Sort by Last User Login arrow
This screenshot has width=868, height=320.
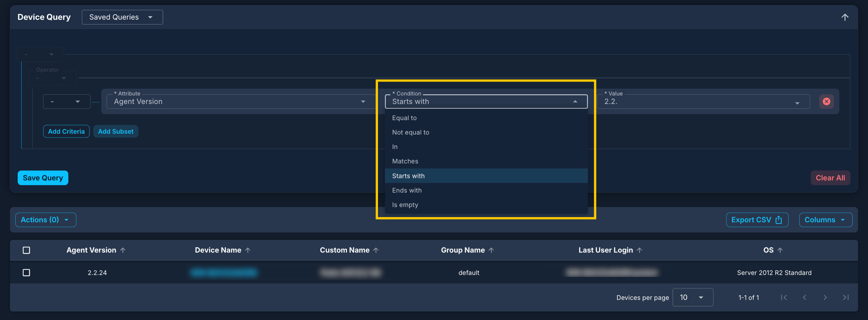click(x=640, y=250)
